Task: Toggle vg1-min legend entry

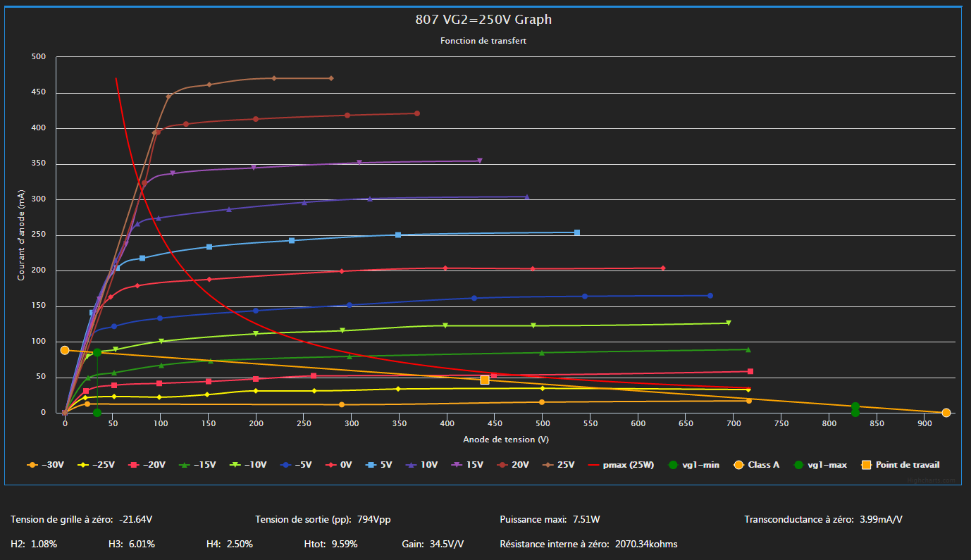Action: [693, 465]
